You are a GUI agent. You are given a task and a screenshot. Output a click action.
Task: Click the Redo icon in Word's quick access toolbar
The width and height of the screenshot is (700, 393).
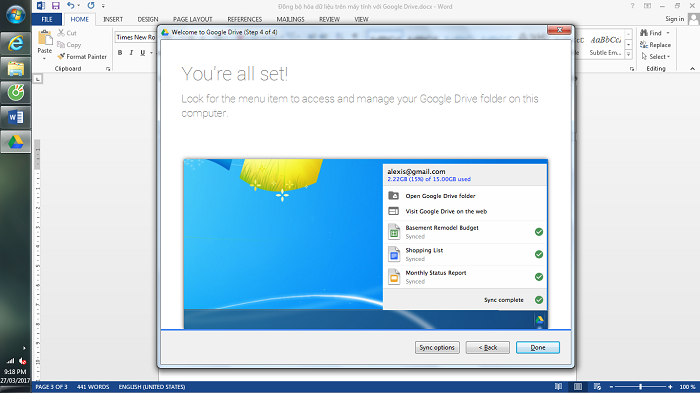91,6
